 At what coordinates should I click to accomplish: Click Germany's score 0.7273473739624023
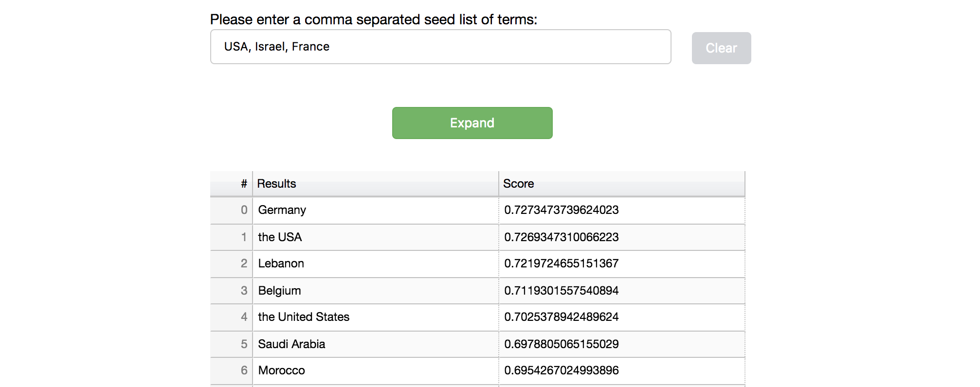pyautogui.click(x=561, y=210)
